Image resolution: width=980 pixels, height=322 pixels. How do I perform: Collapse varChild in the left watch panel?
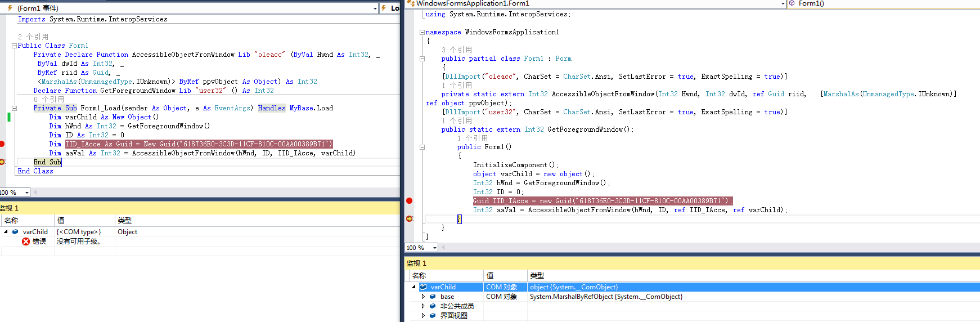(6, 232)
